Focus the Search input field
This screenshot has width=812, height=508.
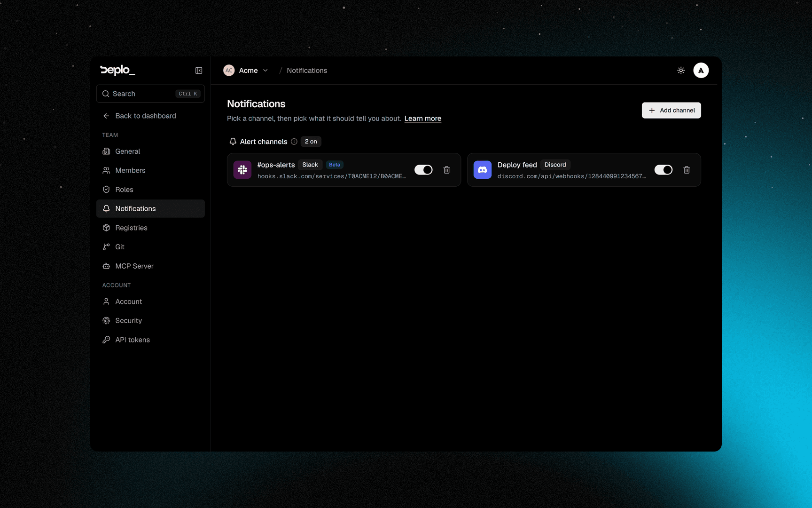(150, 94)
